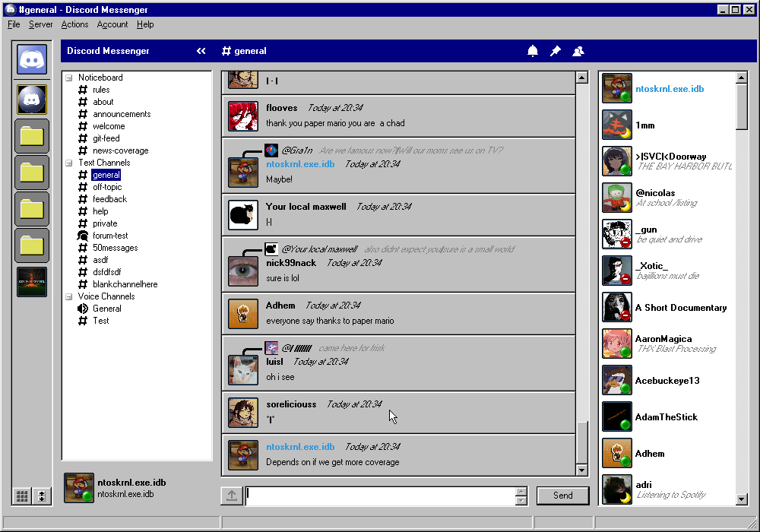The image size is (760, 532).
Task: Open the first yellow server folder
Action: 32,136
